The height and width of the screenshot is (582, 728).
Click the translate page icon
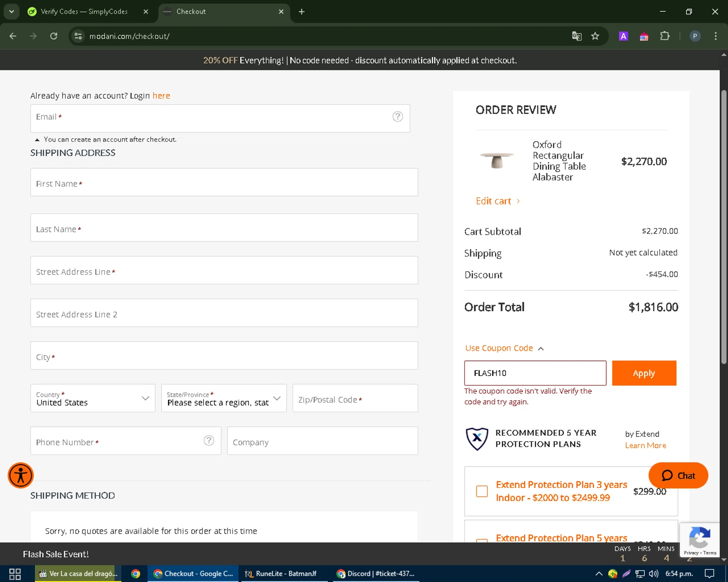click(x=577, y=36)
